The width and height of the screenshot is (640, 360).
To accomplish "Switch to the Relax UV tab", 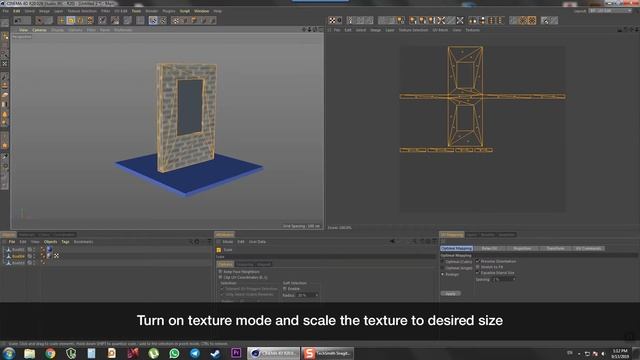I will tap(489, 248).
